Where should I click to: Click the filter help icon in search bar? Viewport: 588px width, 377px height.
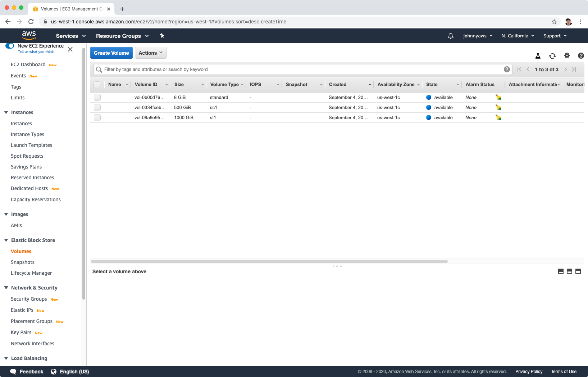click(x=507, y=69)
